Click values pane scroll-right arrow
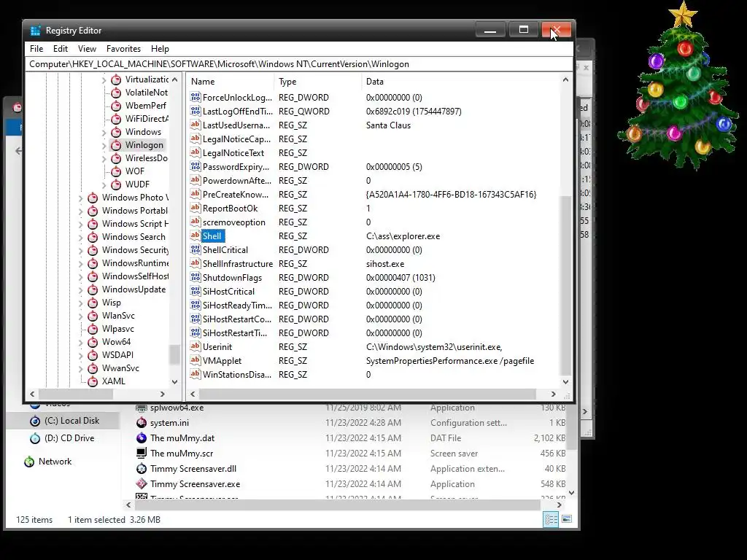This screenshot has width=747, height=560. [x=553, y=394]
